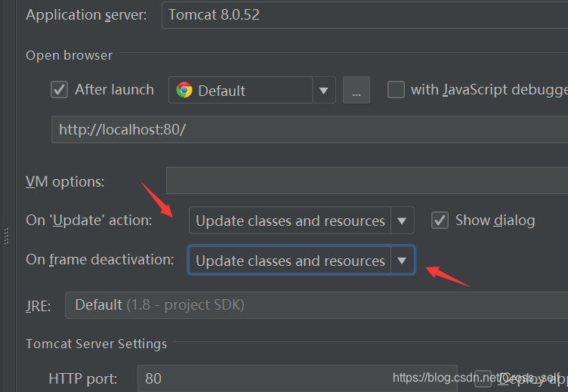Screen dimensions: 568x392
Task: Click the 'Show dialog' label text
Action: pyautogui.click(x=495, y=221)
